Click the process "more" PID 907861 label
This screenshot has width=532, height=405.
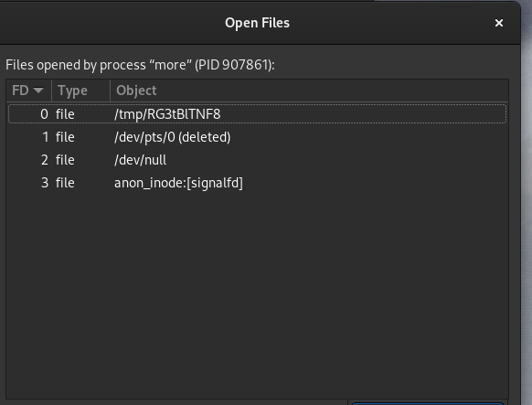point(140,65)
